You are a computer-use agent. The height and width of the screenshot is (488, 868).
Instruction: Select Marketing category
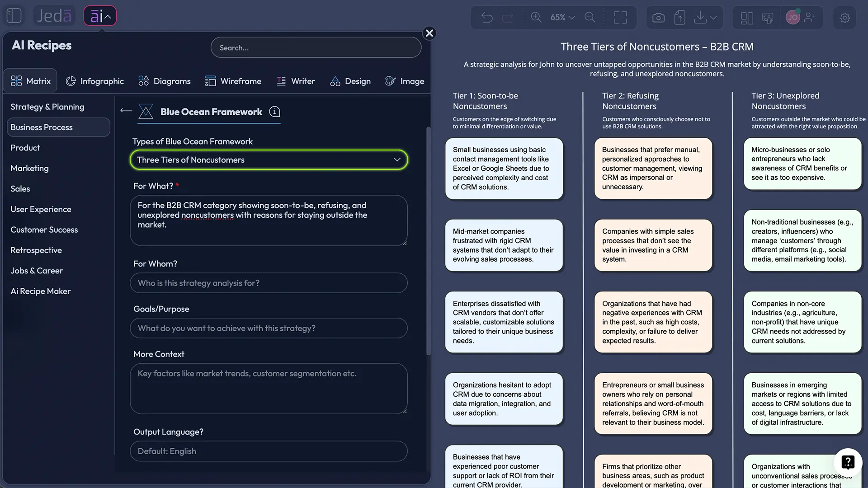click(x=29, y=168)
